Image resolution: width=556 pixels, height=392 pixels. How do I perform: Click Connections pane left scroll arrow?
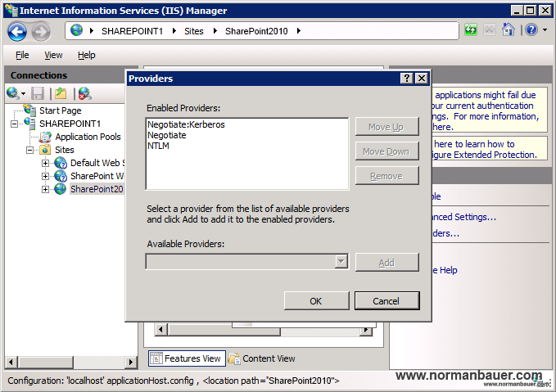coord(11,362)
